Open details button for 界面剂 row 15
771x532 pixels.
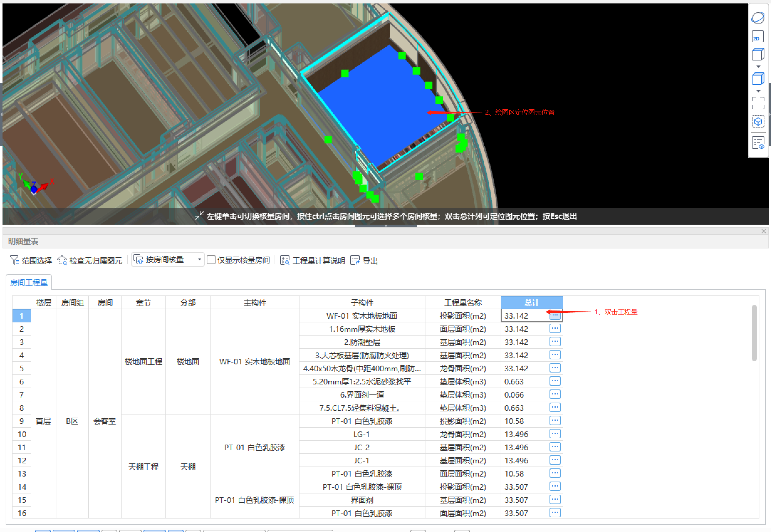(555, 500)
